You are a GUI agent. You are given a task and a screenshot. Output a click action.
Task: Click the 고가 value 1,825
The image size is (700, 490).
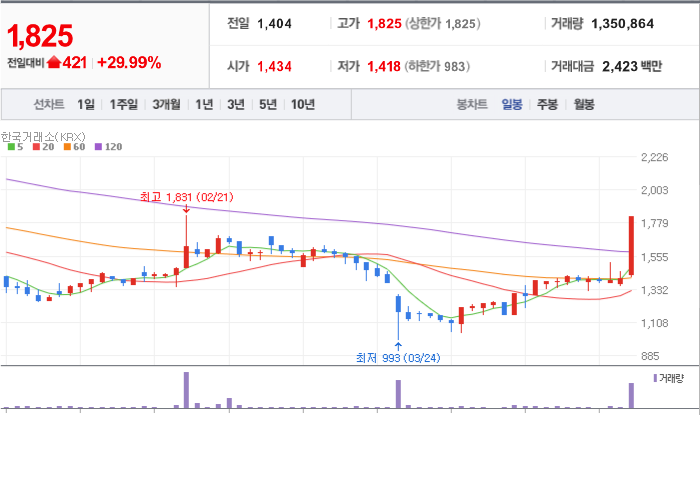click(x=384, y=24)
